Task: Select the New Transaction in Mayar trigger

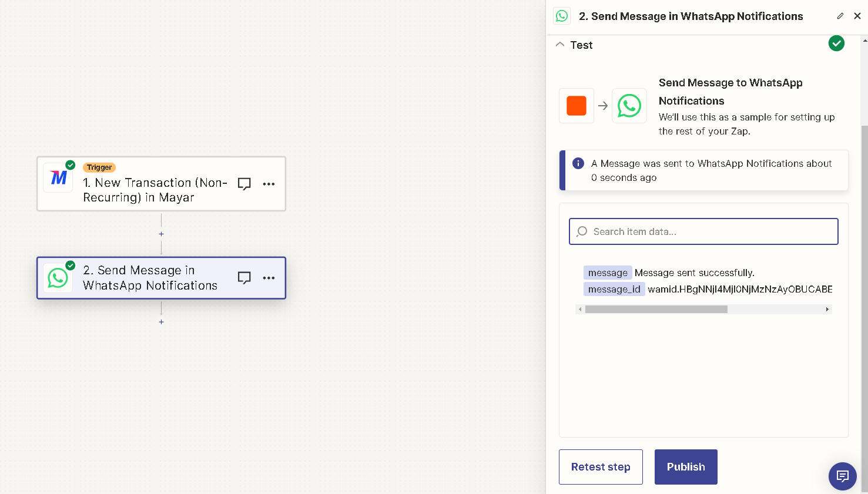Action: pos(161,184)
